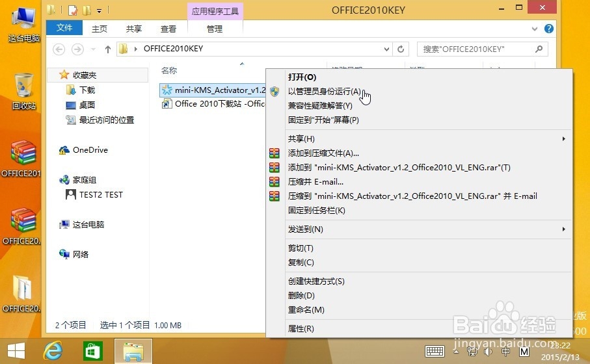The height and width of the screenshot is (364, 590).
Task: Open Windows Store taskbar icon
Action: tap(92, 351)
